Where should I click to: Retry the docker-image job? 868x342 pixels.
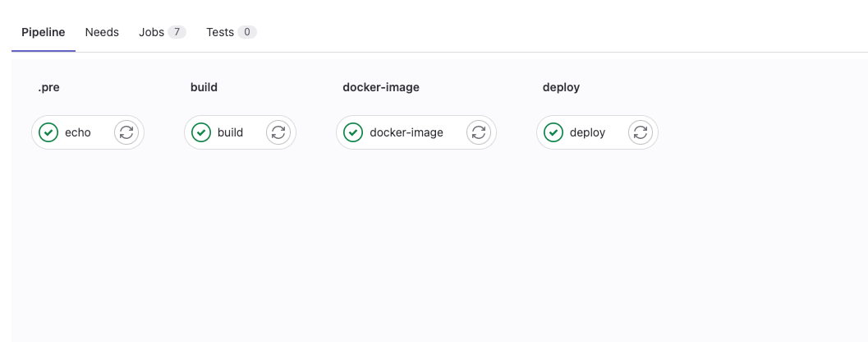[x=479, y=132]
